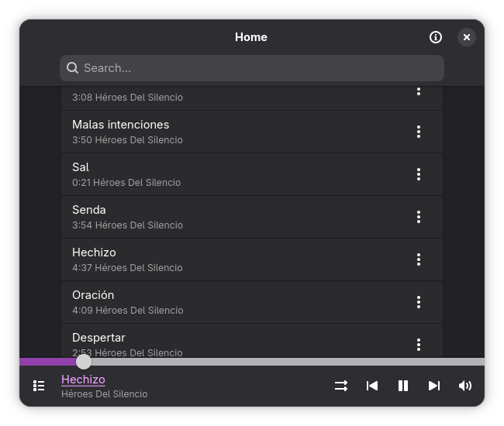
Task: Play the song Senda
Action: point(233,217)
